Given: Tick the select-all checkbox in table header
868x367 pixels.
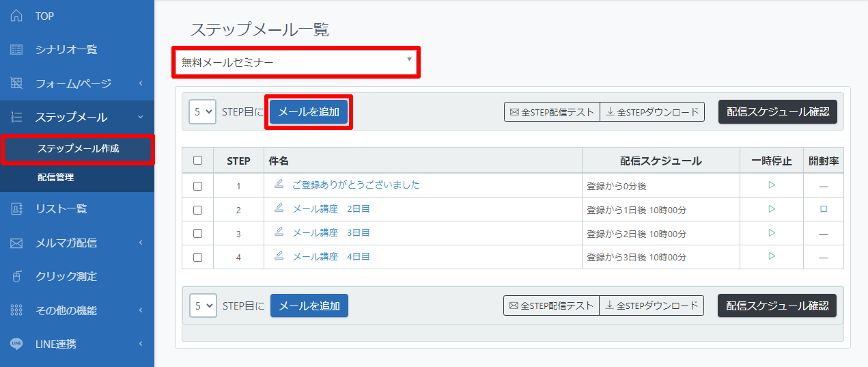Looking at the screenshot, I should point(197,161).
